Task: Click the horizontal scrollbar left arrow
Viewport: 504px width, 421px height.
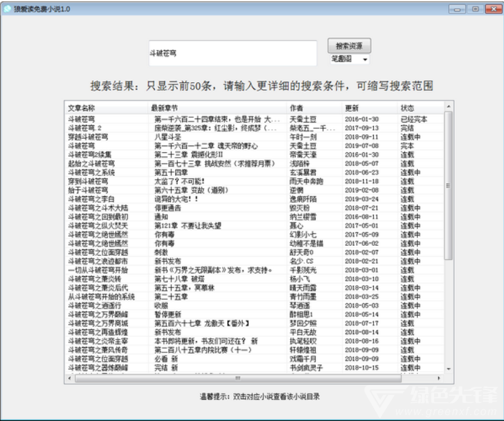Action: [x=70, y=379]
